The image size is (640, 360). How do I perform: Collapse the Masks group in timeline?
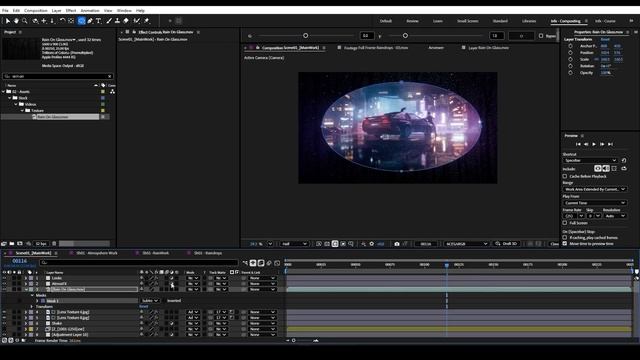[32, 295]
